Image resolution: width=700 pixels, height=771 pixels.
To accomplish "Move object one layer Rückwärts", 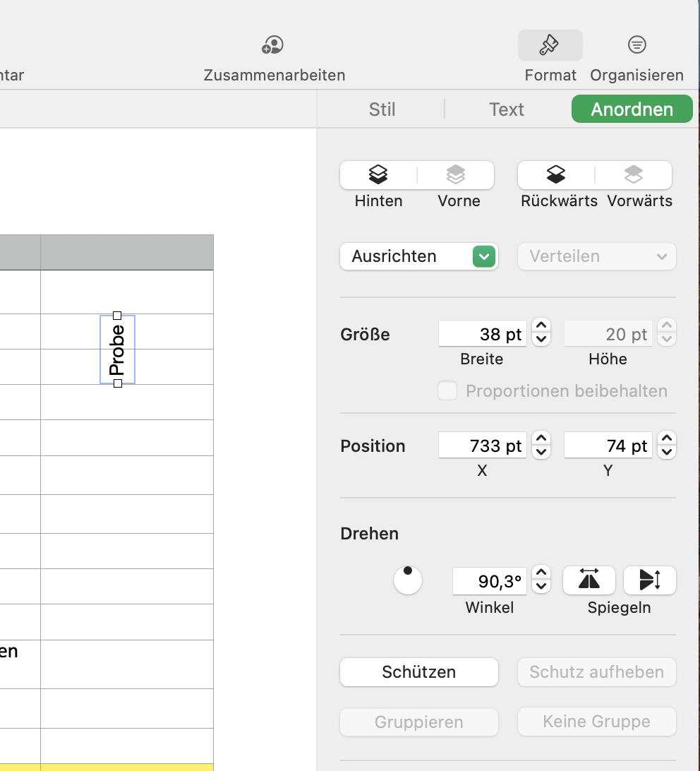I will click(x=556, y=174).
